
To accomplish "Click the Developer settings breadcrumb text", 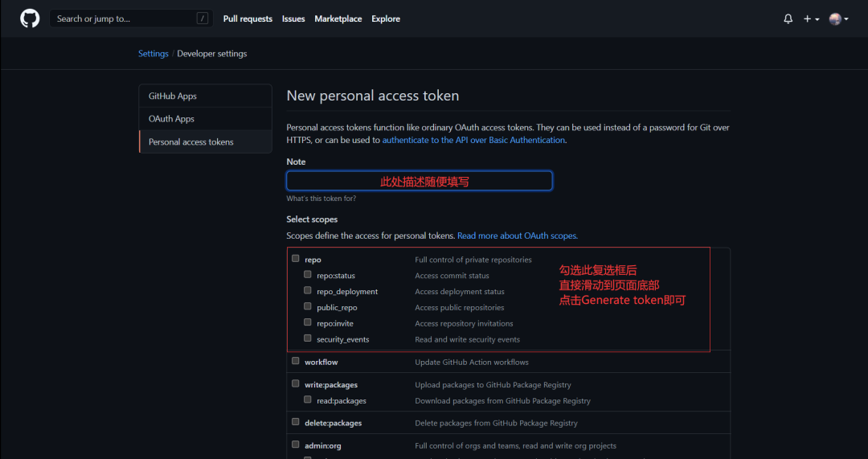I will [212, 54].
